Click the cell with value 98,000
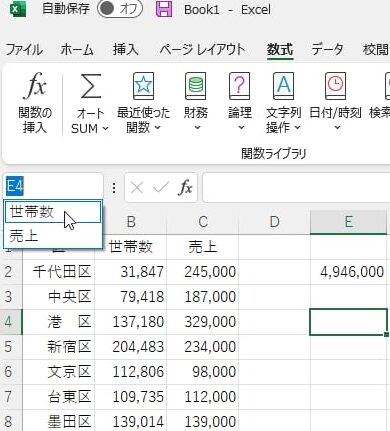 [x=203, y=372]
